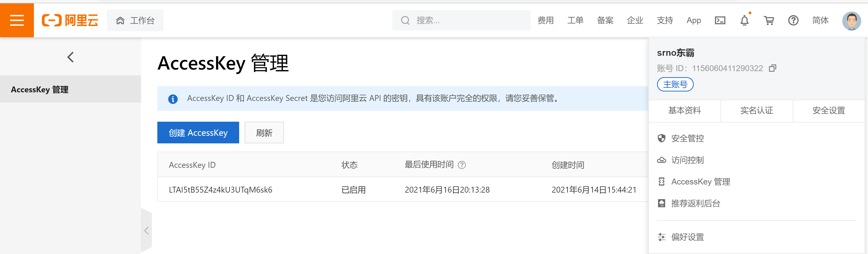868x254 pixels.
Task: Click the help question mark icon
Action: coord(793,21)
